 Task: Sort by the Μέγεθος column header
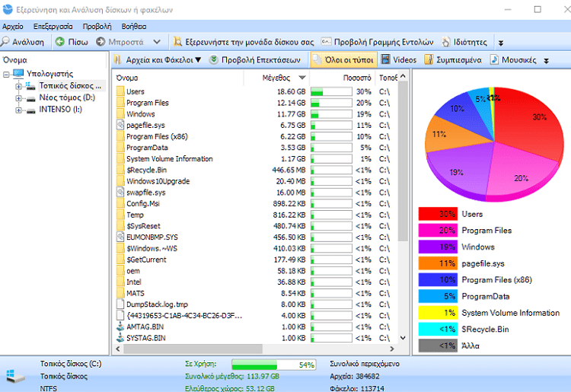coord(276,78)
